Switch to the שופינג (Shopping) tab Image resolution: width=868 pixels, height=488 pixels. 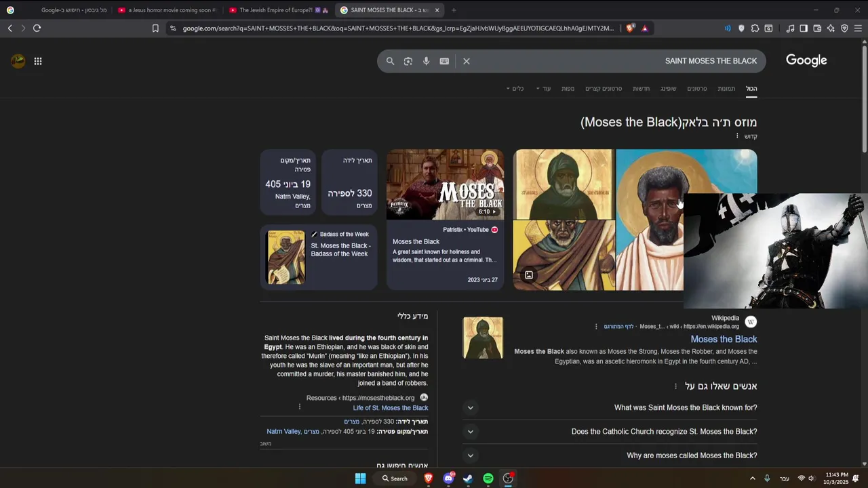pos(669,89)
